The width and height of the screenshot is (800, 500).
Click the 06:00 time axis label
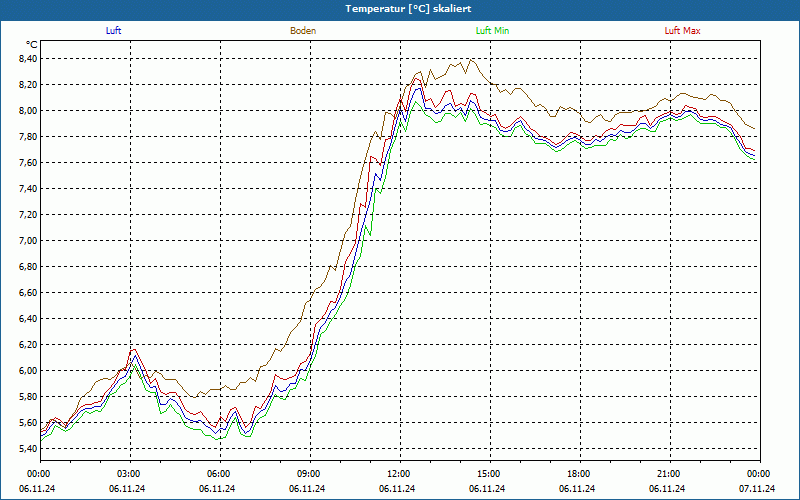219,474
